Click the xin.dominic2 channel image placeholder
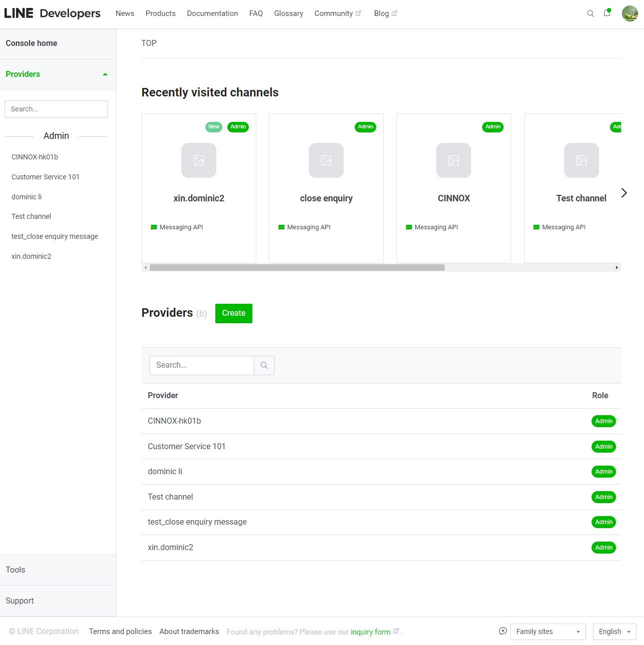This screenshot has height=645, width=644. [x=199, y=160]
